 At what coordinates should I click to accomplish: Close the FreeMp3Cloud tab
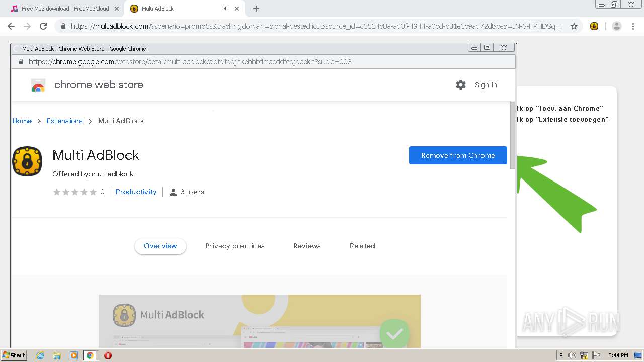coord(117,9)
